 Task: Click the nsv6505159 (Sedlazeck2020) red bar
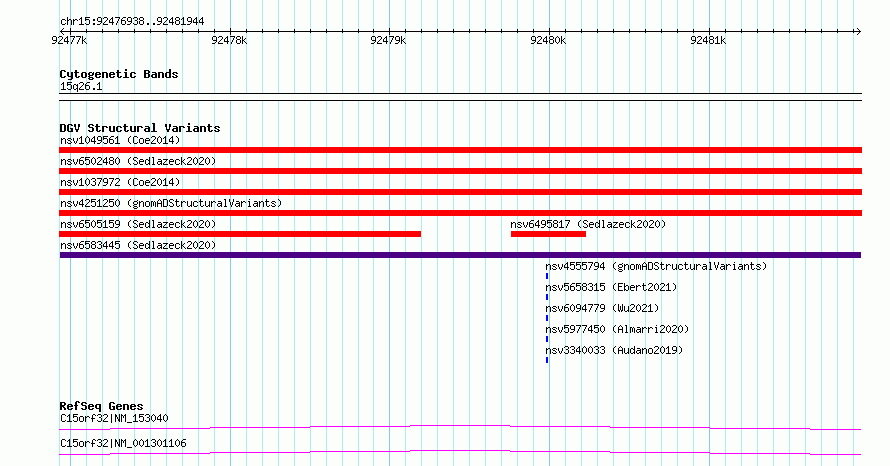coord(240,234)
